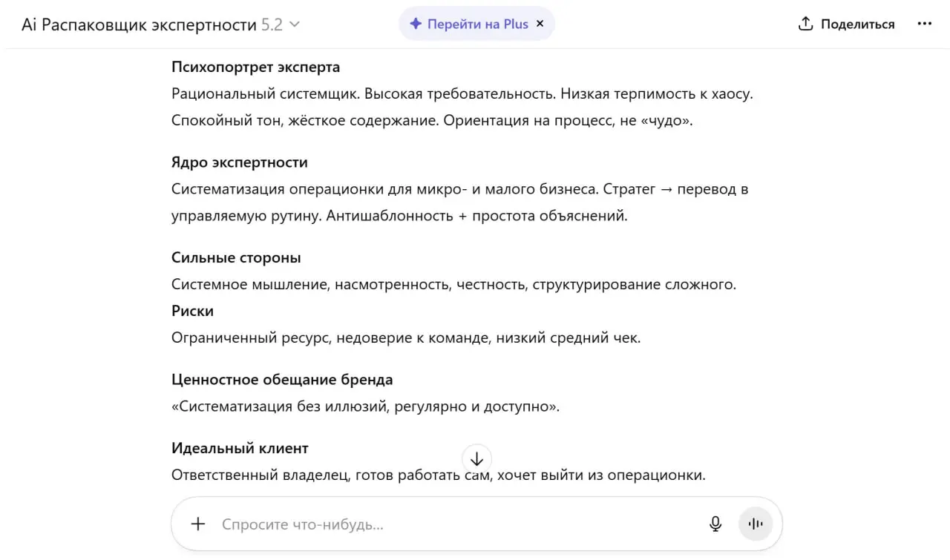Activate dictation with the microphone icon
The height and width of the screenshot is (560, 950).
tap(715, 524)
